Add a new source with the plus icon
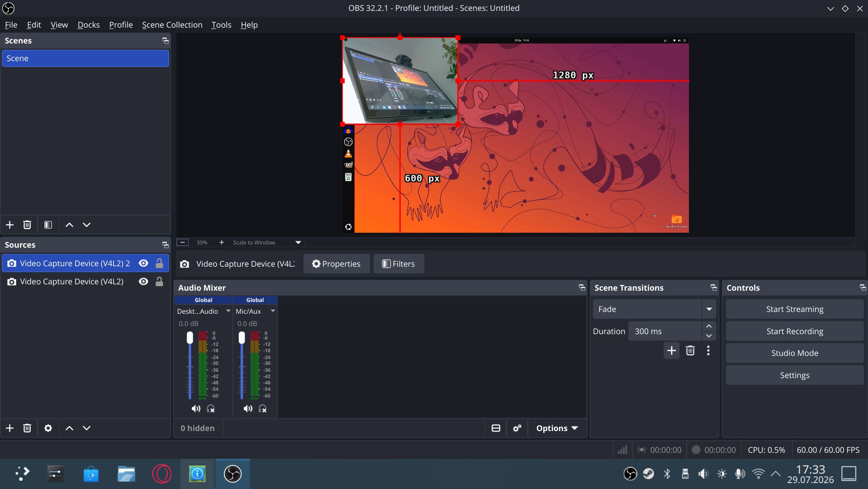This screenshot has height=489, width=868. (9, 428)
